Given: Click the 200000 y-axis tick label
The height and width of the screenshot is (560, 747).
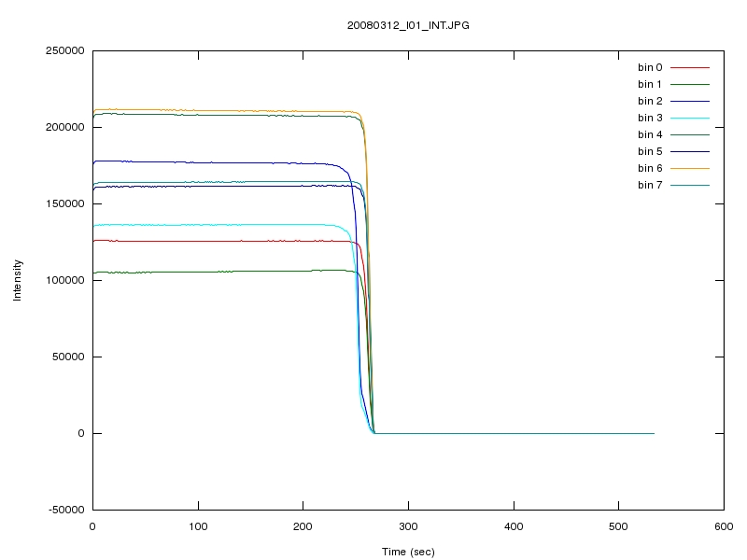Looking at the screenshot, I should coord(64,127).
